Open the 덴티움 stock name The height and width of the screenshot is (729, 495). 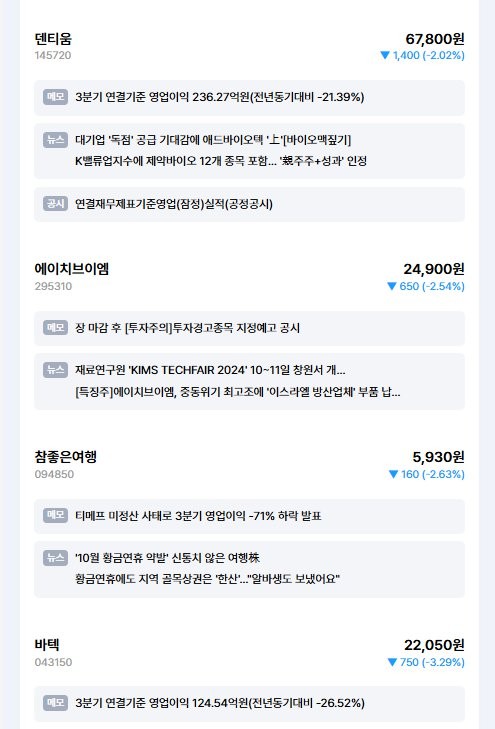[53, 39]
